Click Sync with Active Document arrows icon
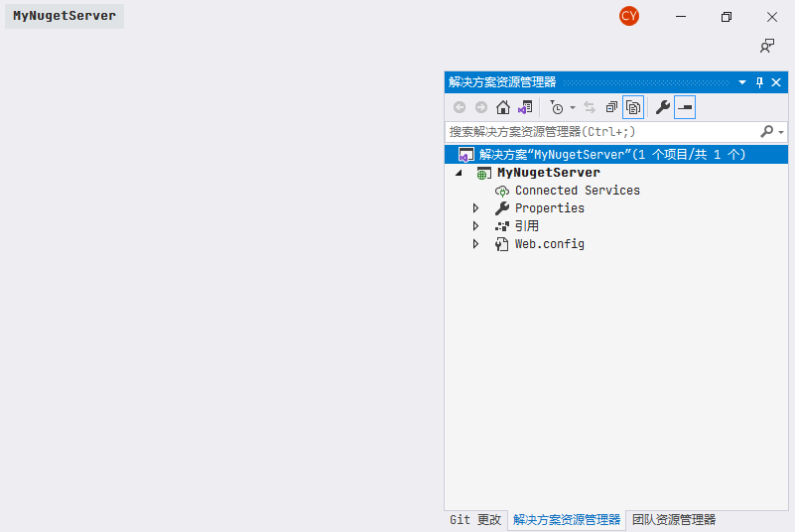This screenshot has height=532, width=795. pyautogui.click(x=590, y=107)
